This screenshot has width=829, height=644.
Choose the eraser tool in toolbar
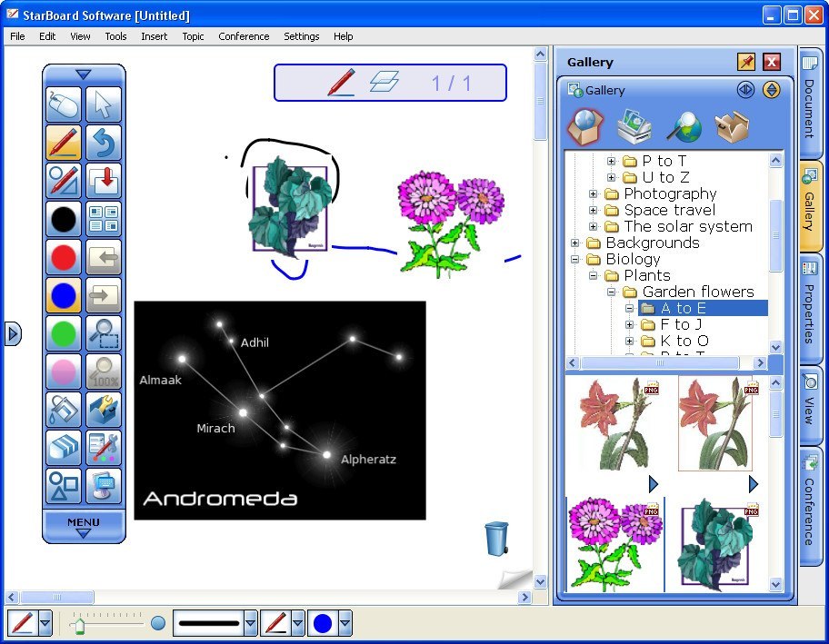(64, 449)
